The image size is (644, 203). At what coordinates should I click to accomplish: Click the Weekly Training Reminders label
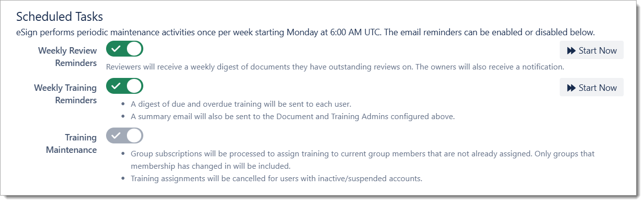65,94
